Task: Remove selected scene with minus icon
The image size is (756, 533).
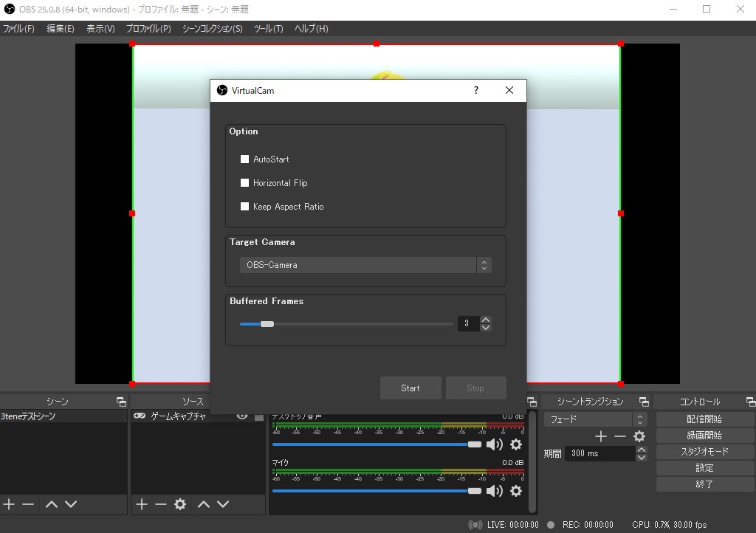Action: pos(29,504)
